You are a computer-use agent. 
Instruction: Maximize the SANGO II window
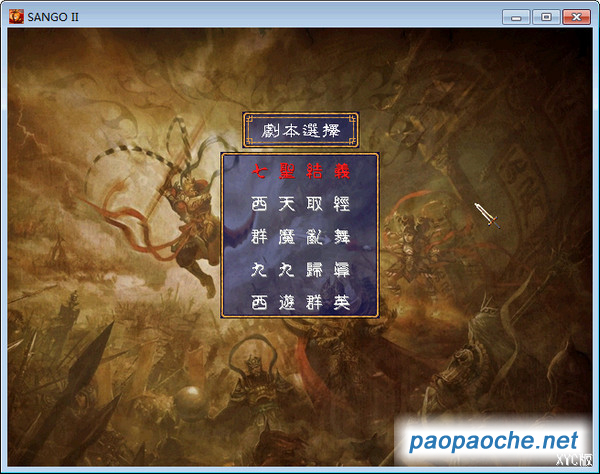[x=546, y=17]
